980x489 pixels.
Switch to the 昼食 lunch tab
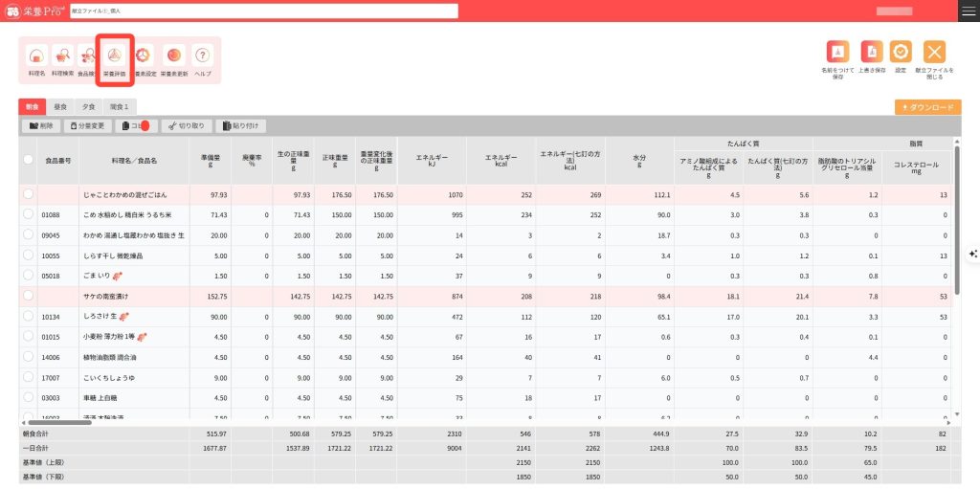(x=60, y=106)
